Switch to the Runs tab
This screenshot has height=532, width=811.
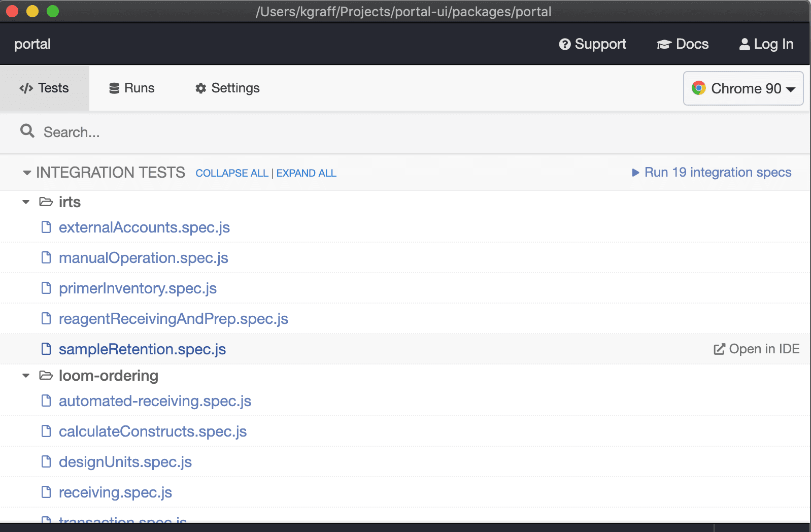click(x=132, y=88)
